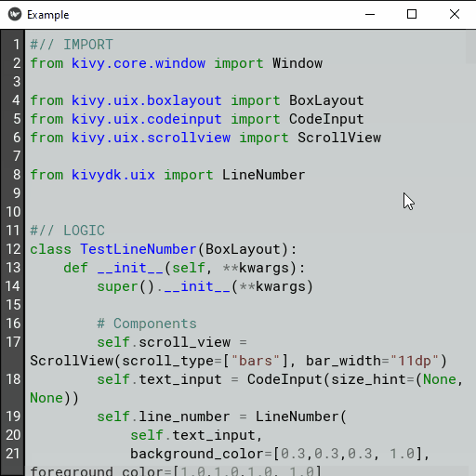This screenshot has width=476, height=476.
Task: Click 'BoxLayout' import name on line 4
Action: [x=326, y=100]
